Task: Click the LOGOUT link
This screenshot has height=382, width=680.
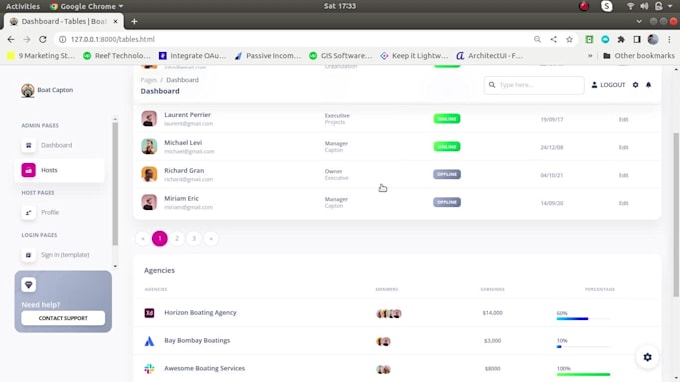Action: pyautogui.click(x=608, y=85)
